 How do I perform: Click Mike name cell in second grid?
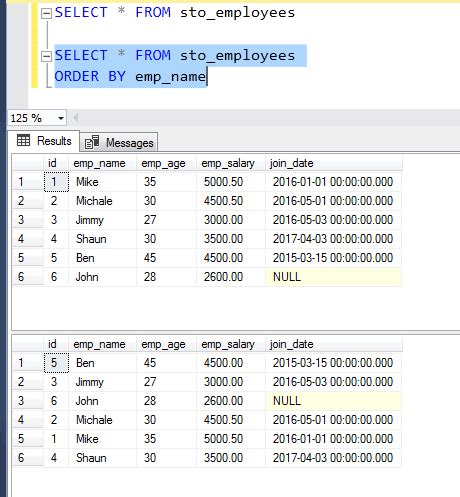pyautogui.click(x=102, y=439)
